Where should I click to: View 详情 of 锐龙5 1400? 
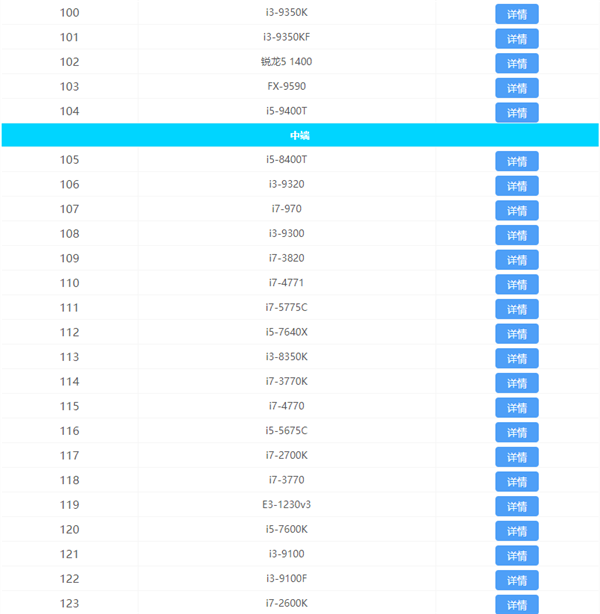tap(516, 63)
